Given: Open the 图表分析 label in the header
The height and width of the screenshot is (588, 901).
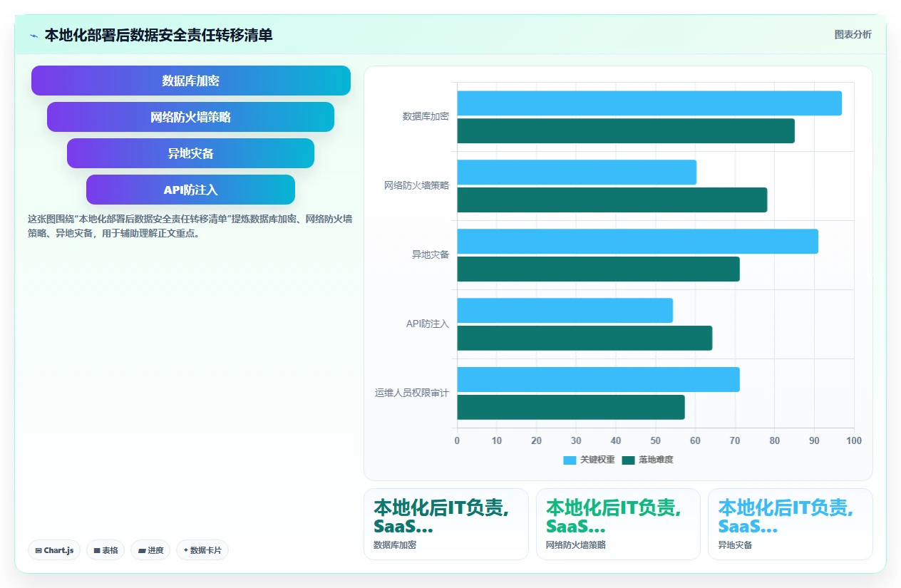Looking at the screenshot, I should click(x=853, y=34).
